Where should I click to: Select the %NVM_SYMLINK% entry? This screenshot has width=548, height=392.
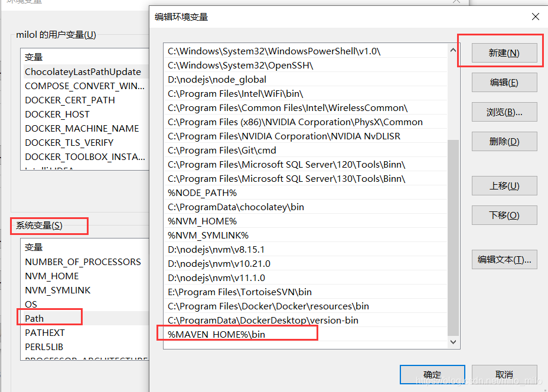click(x=305, y=235)
